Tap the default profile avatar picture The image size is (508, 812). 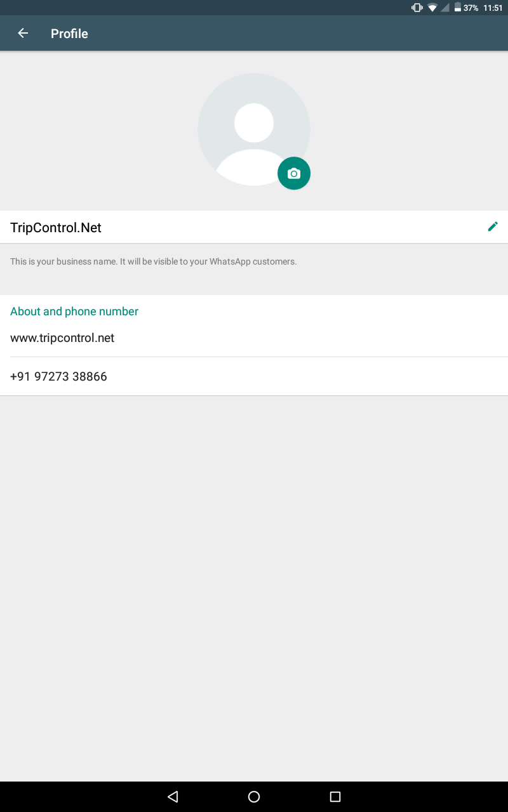click(254, 129)
